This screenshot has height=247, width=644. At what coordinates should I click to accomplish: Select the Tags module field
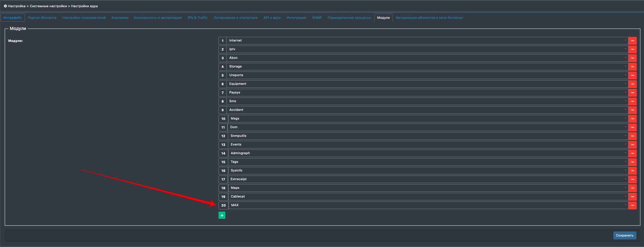click(x=428, y=162)
